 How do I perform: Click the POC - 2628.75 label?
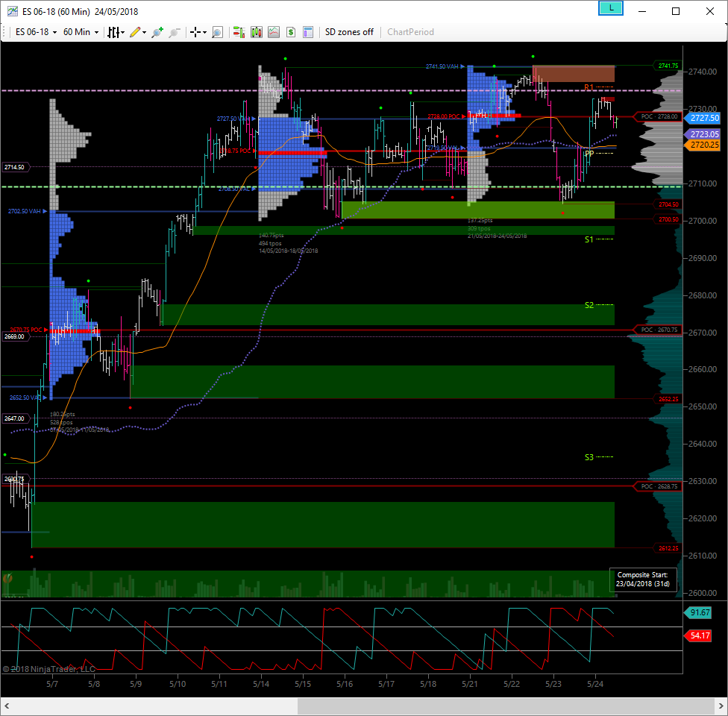[x=659, y=486]
